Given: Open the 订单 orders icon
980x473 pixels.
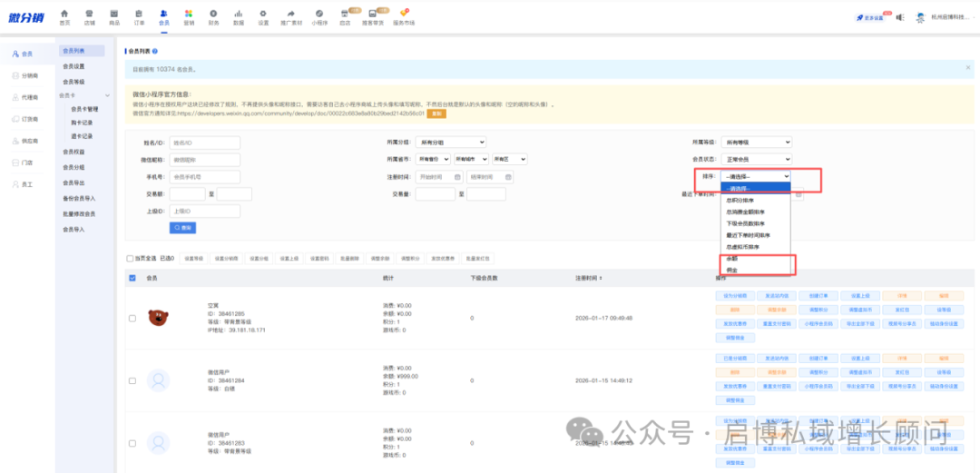Looking at the screenshot, I should click(x=139, y=14).
